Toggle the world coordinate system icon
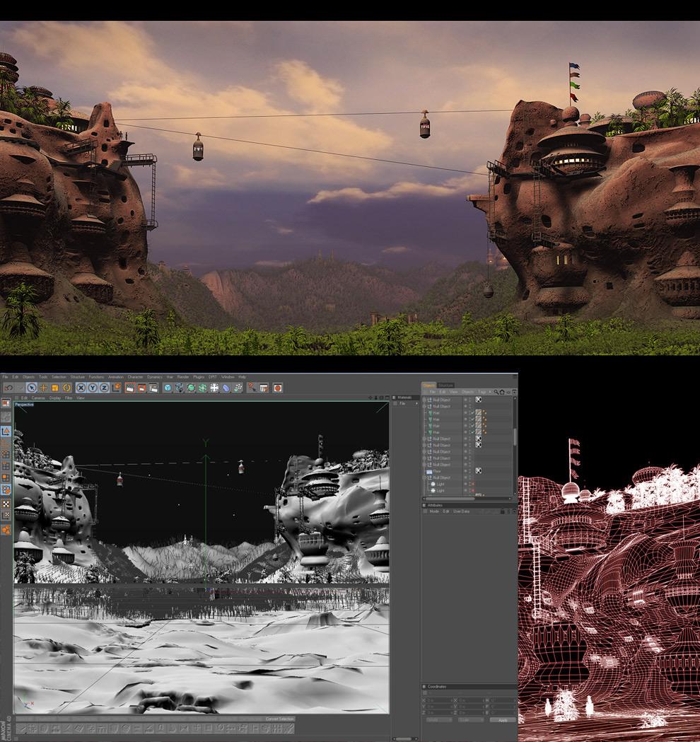The image size is (700, 742). (117, 388)
